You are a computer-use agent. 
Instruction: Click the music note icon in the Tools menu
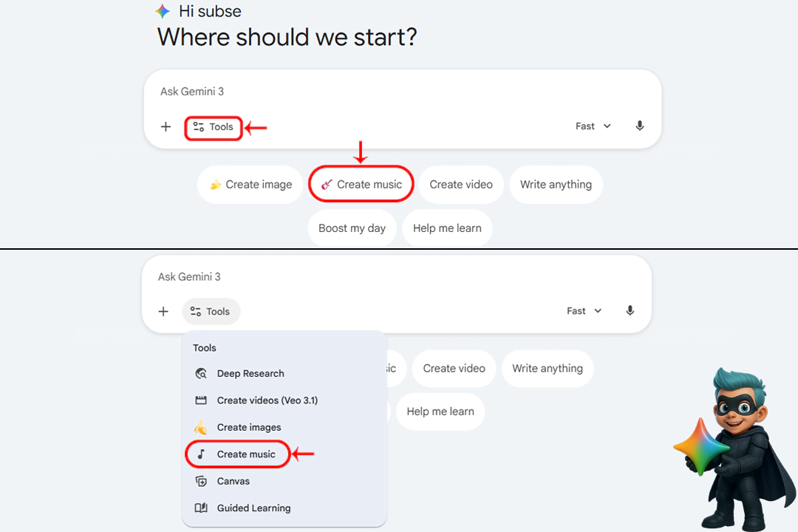[x=200, y=454]
